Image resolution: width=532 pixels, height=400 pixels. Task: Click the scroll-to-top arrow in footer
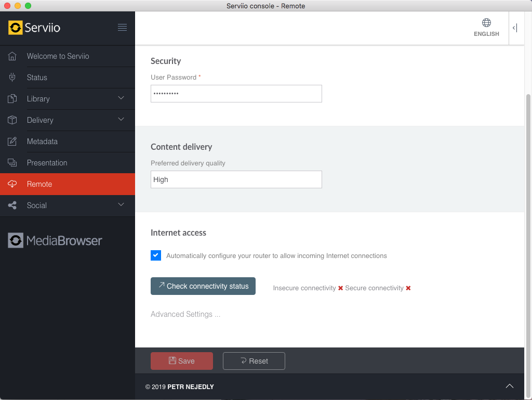point(510,386)
